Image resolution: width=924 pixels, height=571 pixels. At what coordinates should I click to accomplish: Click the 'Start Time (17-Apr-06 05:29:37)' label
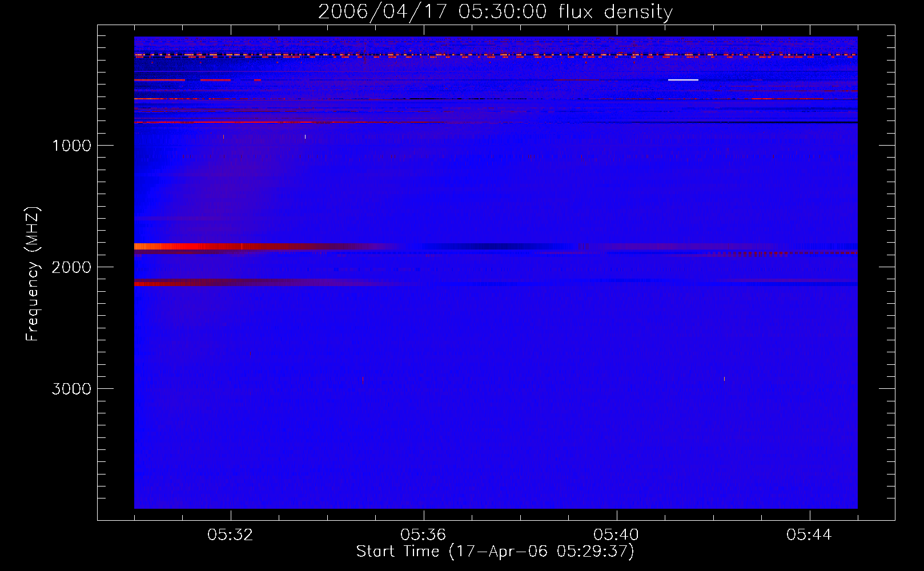[x=495, y=552]
